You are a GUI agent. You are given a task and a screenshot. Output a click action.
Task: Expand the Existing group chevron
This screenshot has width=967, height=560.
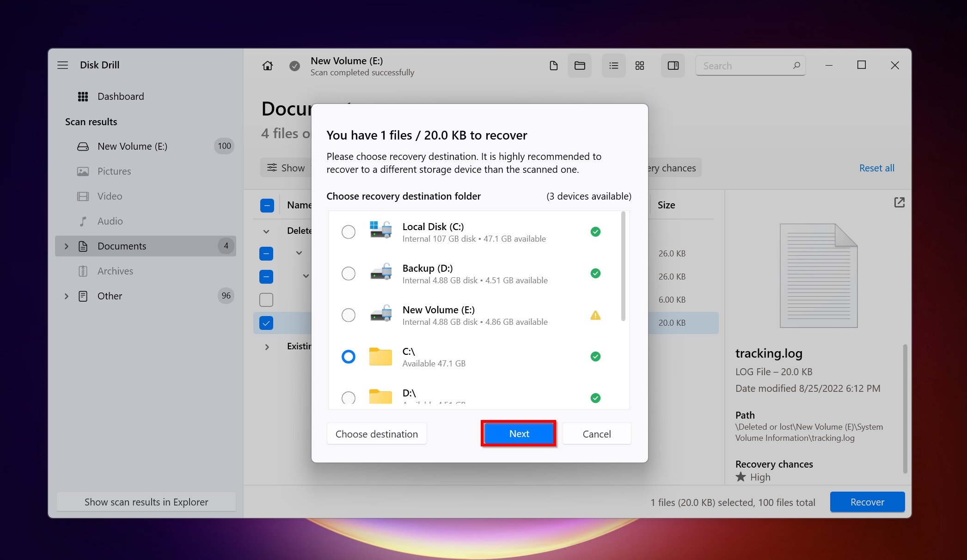pos(267,347)
